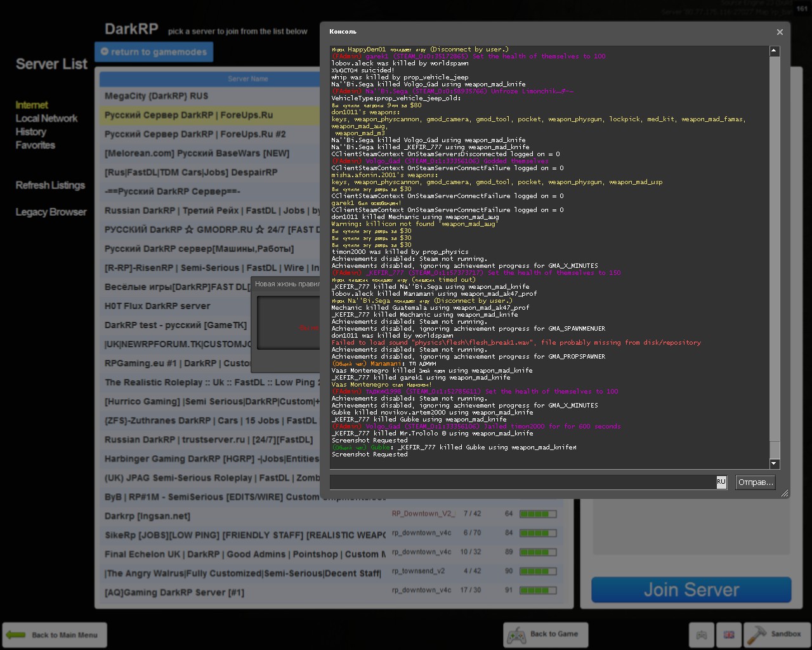
Task: Click the Join Server button
Action: pyautogui.click(x=691, y=590)
